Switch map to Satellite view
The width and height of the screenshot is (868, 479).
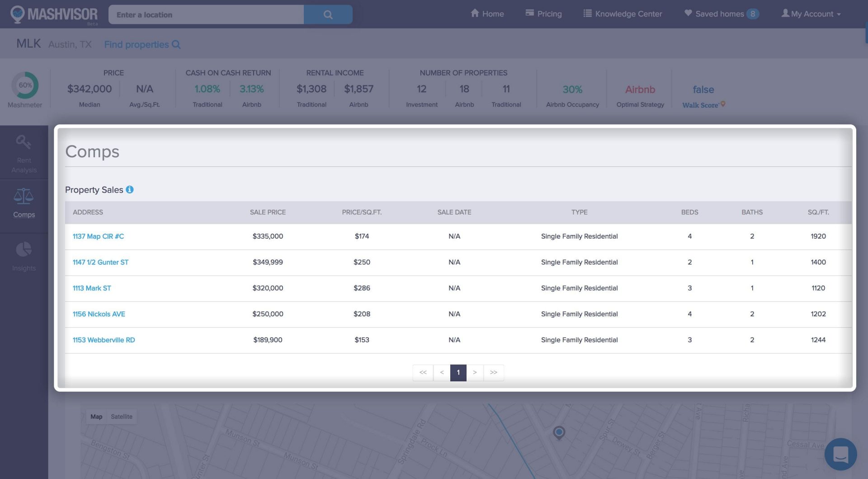[x=122, y=416]
